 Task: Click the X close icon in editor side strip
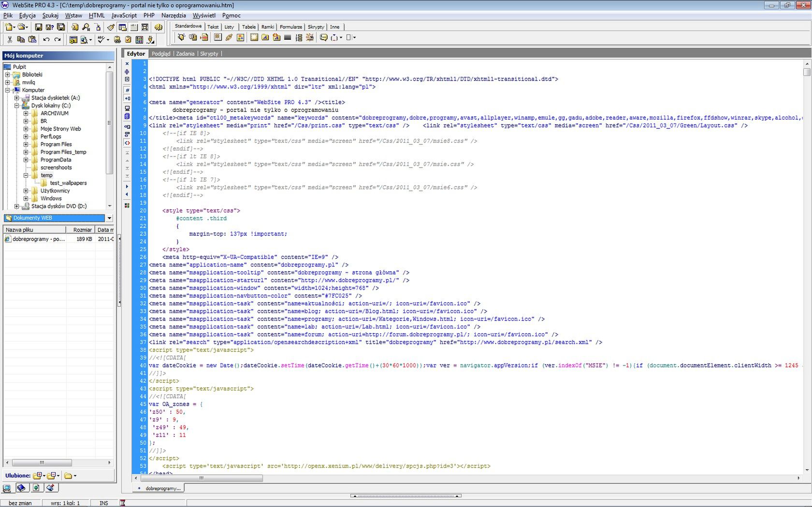click(x=127, y=63)
